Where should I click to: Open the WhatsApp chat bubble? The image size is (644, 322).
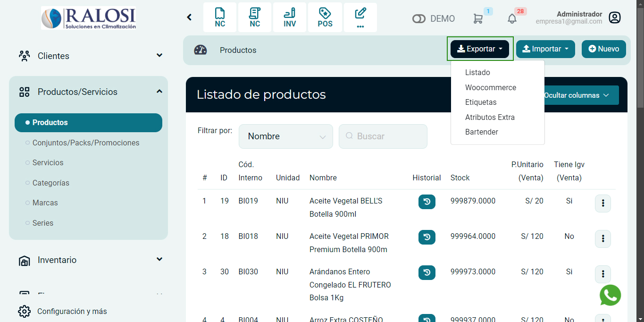point(610,295)
